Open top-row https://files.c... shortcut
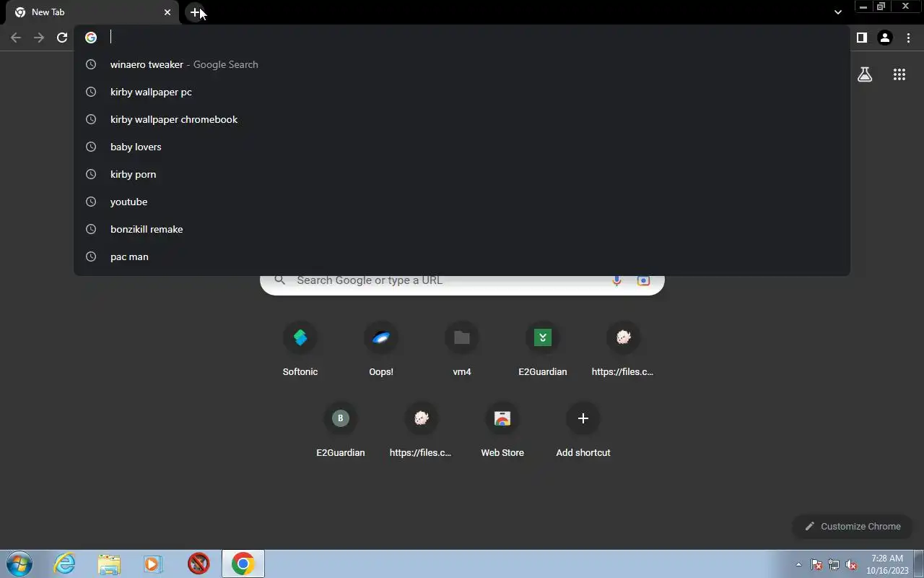Image resolution: width=924 pixels, height=578 pixels. (x=624, y=350)
